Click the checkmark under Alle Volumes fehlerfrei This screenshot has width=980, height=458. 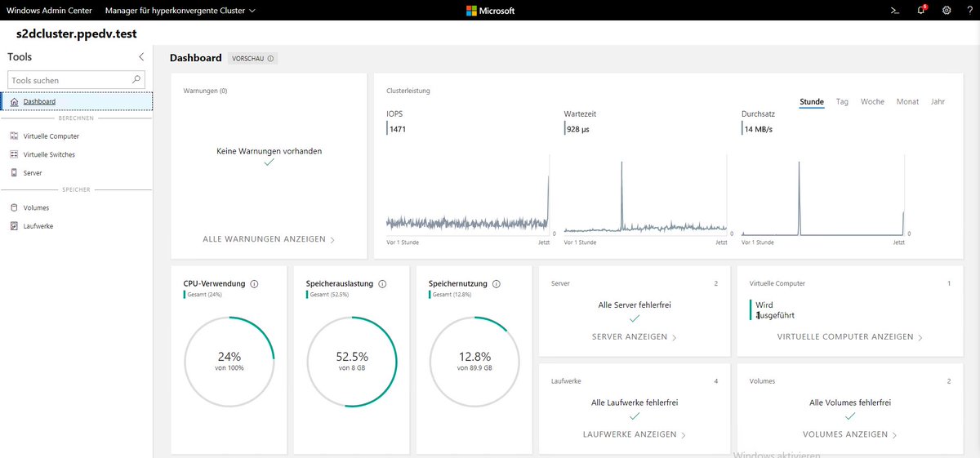pos(849,416)
